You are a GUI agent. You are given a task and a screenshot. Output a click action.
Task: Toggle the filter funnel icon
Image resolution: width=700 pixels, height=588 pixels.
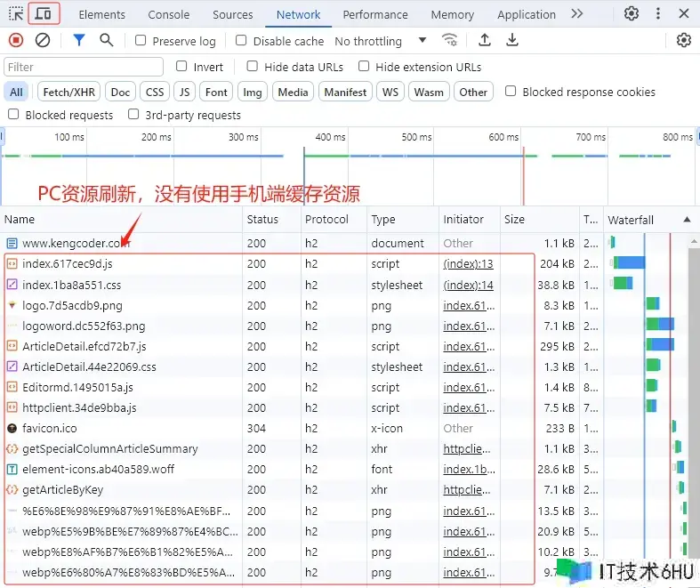pyautogui.click(x=79, y=40)
